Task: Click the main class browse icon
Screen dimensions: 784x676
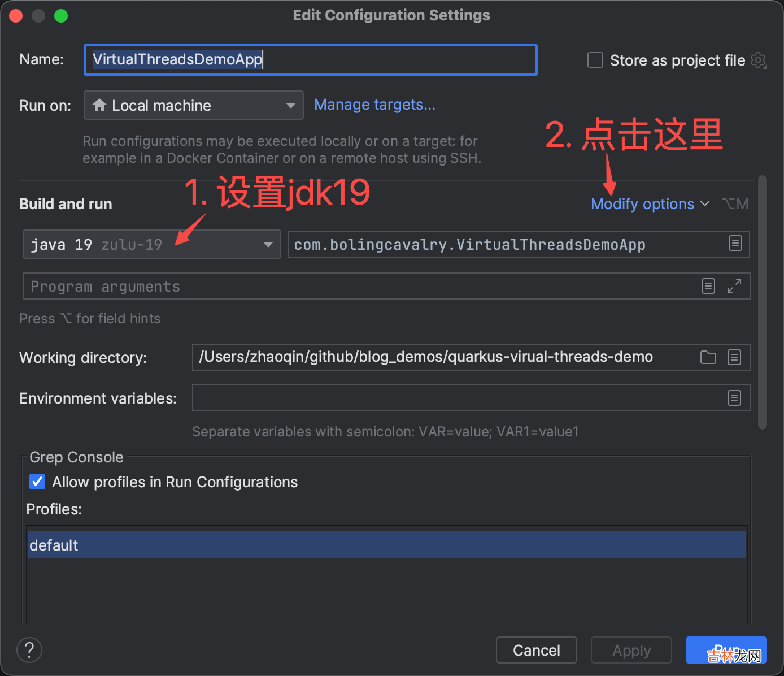Action: coord(735,244)
